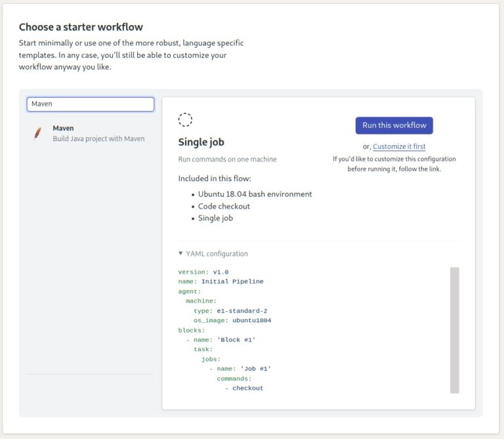Click the 'Block #1' name YAML line
The width and height of the screenshot is (504, 439).
(x=220, y=340)
